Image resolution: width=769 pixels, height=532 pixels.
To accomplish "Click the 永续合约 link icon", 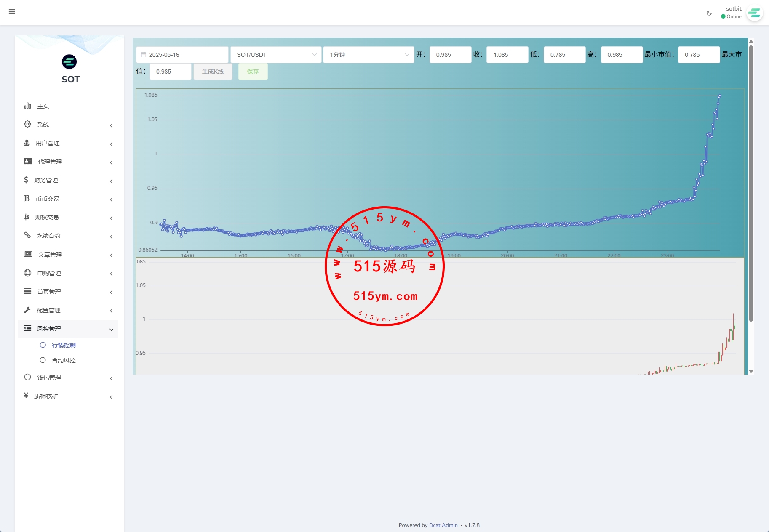I will click(27, 235).
